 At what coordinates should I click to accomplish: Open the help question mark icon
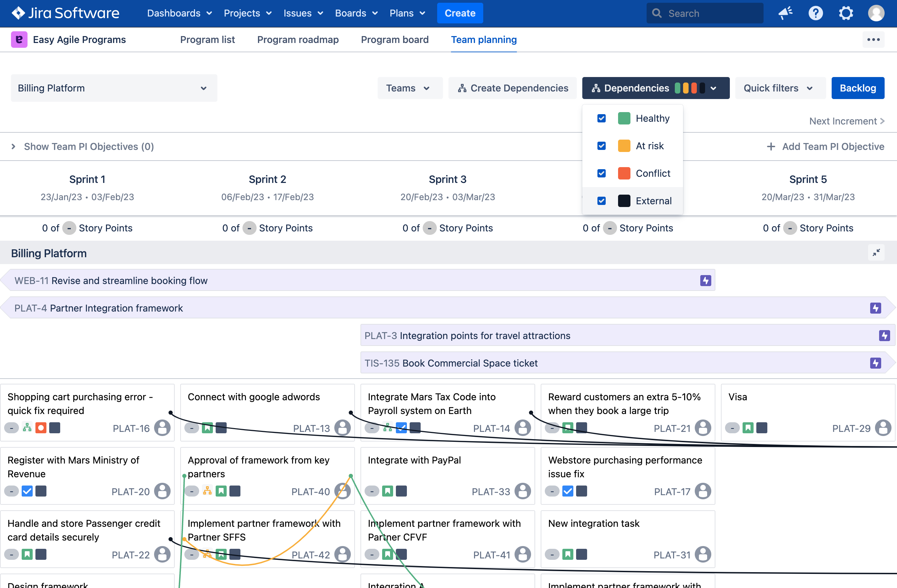point(815,13)
